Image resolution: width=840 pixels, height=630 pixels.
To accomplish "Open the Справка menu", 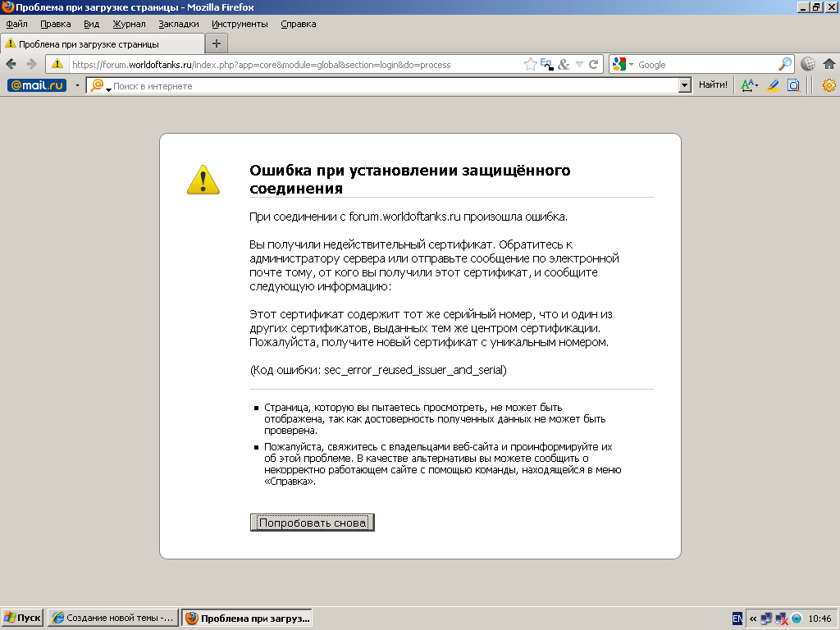I will click(299, 24).
